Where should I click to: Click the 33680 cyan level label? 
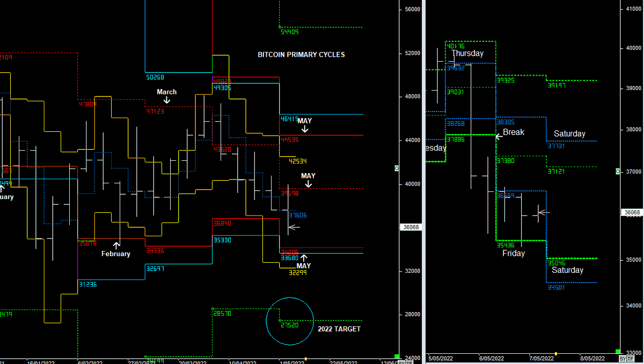tap(290, 258)
